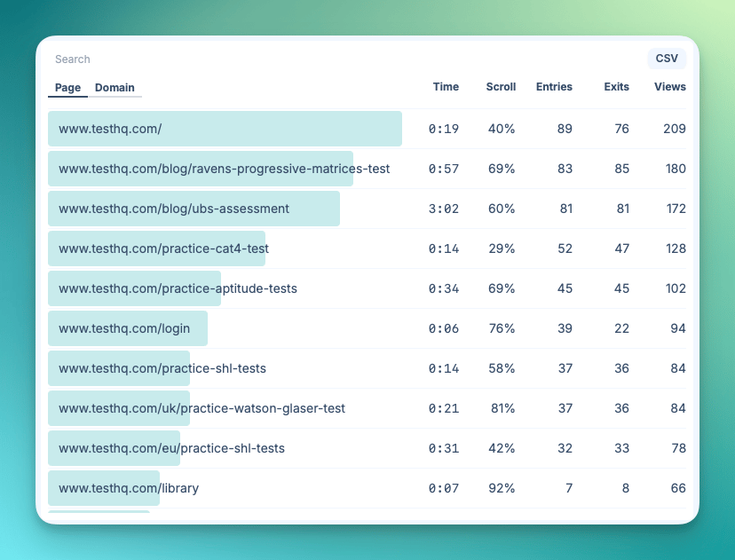This screenshot has height=560, width=735.
Task: Switch to the Domain tab
Action: pyautogui.click(x=115, y=88)
